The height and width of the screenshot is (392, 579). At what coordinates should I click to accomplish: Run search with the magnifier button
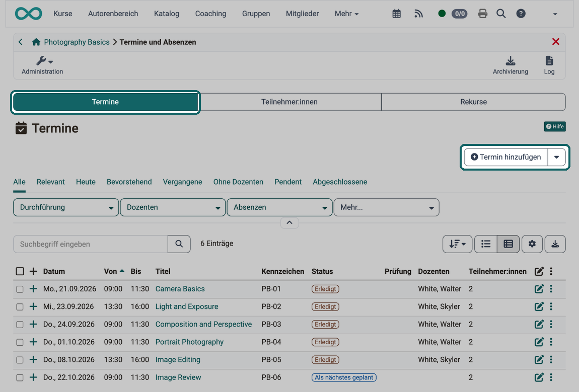click(179, 244)
